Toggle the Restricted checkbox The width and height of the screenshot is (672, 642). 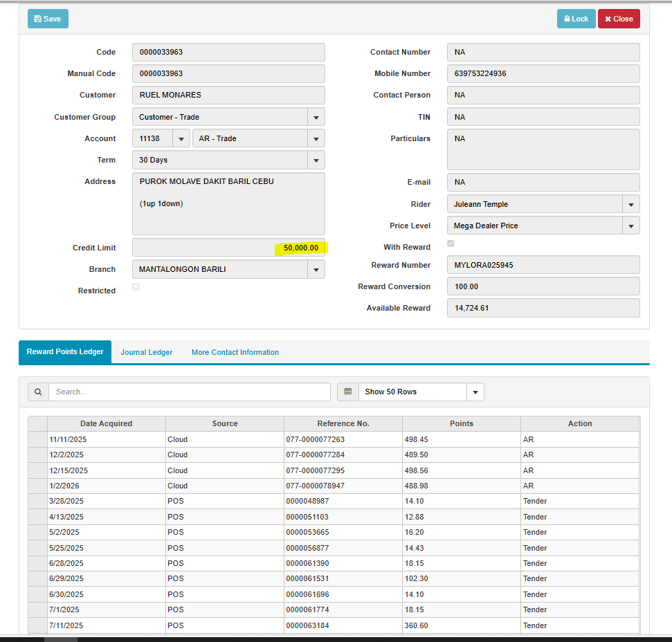(x=136, y=287)
